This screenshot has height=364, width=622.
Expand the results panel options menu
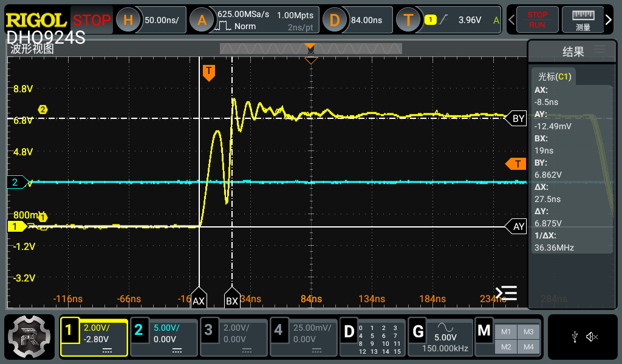(x=600, y=50)
